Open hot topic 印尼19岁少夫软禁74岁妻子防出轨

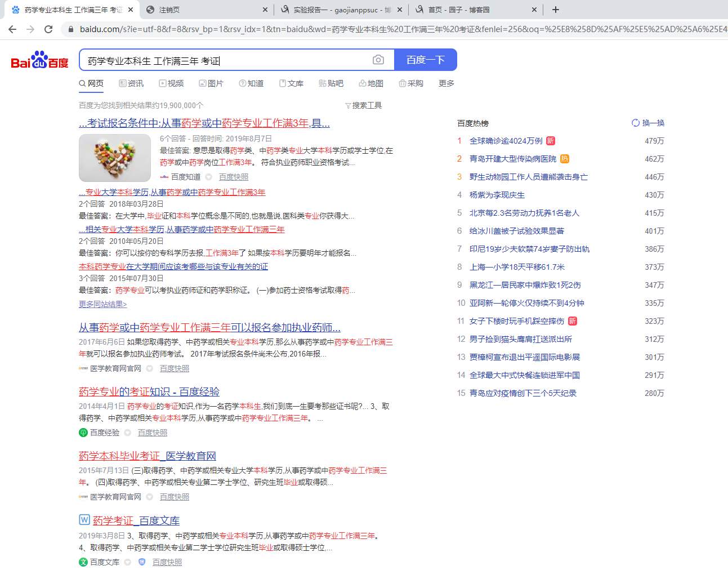[530, 249]
